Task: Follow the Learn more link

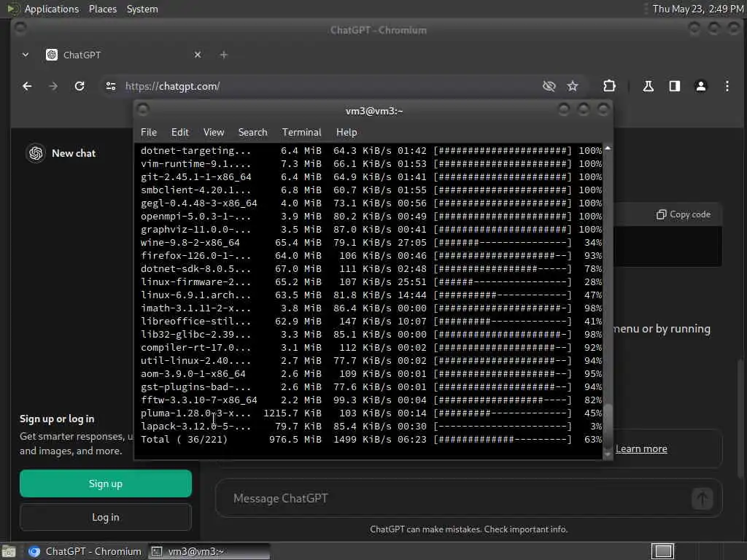Action: pos(641,448)
